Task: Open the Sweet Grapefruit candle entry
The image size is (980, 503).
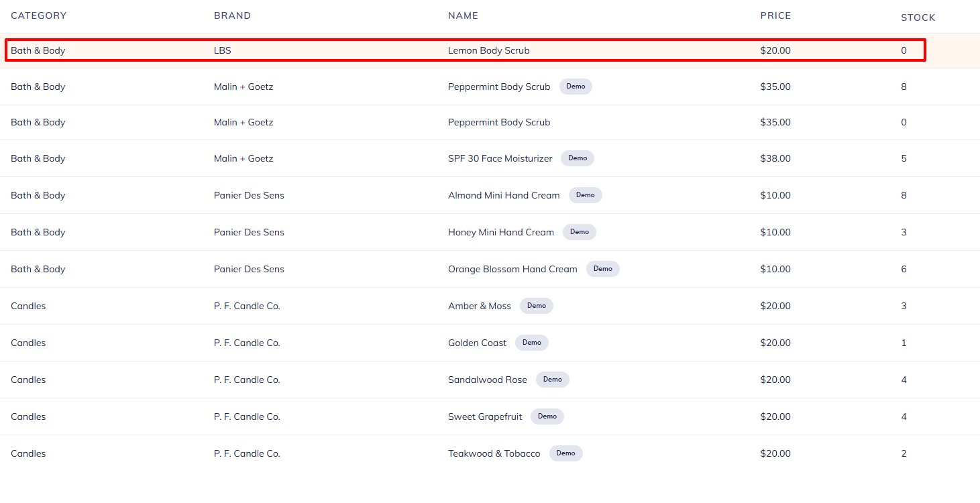Action: point(484,416)
